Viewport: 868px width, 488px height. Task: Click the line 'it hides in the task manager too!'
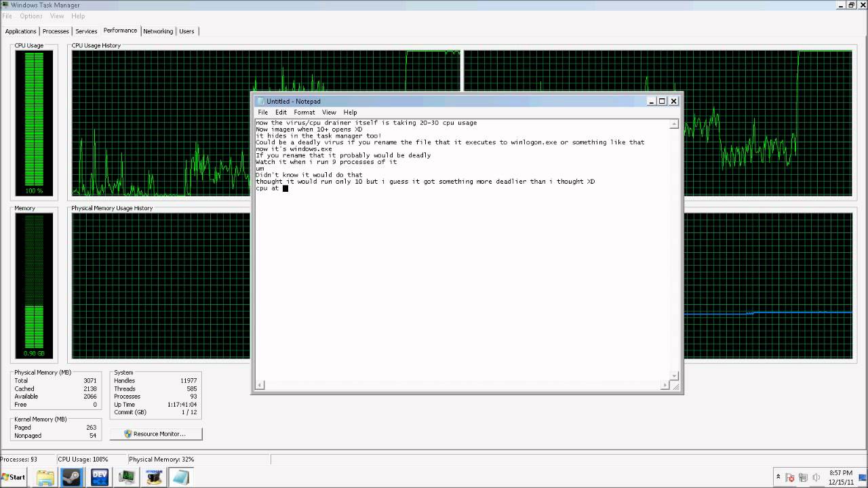318,136
